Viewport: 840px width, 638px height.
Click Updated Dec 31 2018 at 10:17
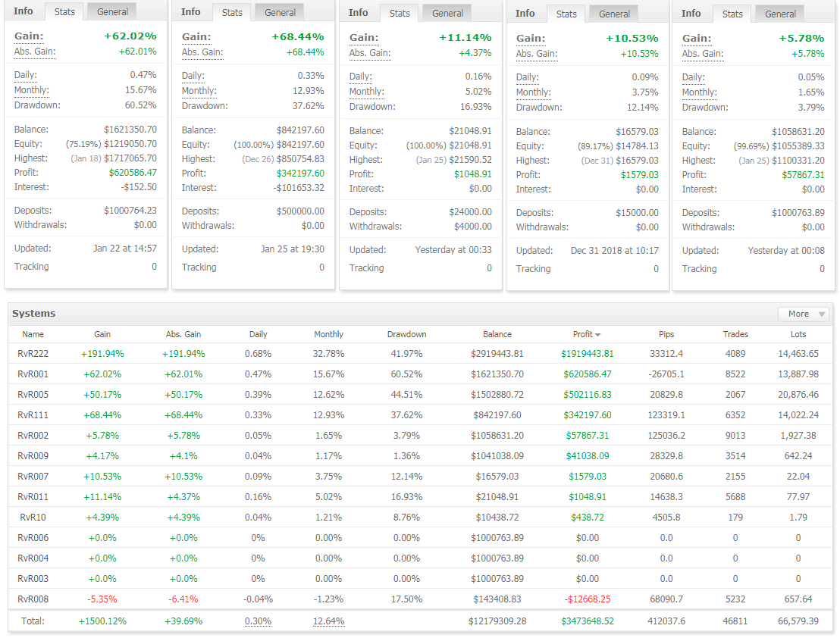[x=615, y=251]
